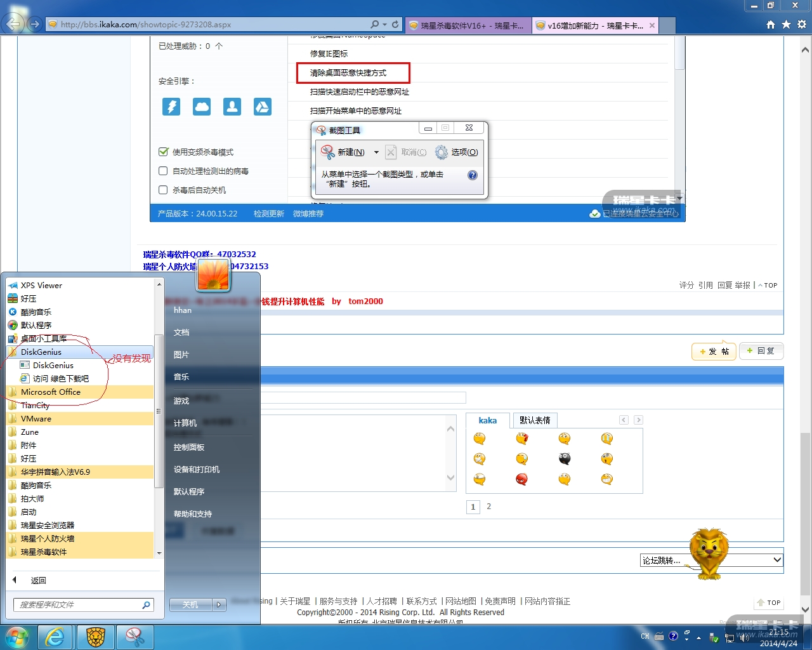Expand the Microsoft Office folder
The height and width of the screenshot is (650, 812).
click(80, 392)
